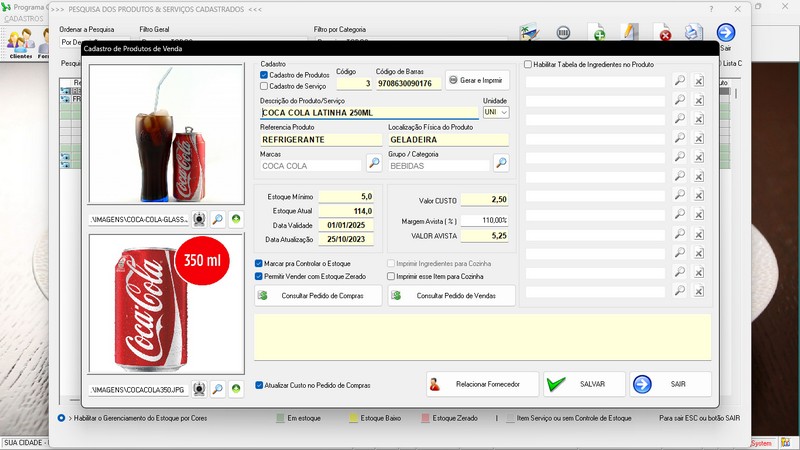This screenshot has width=800, height=450.
Task: Open the Grupo / Categoria search magnifier
Action: (501, 163)
